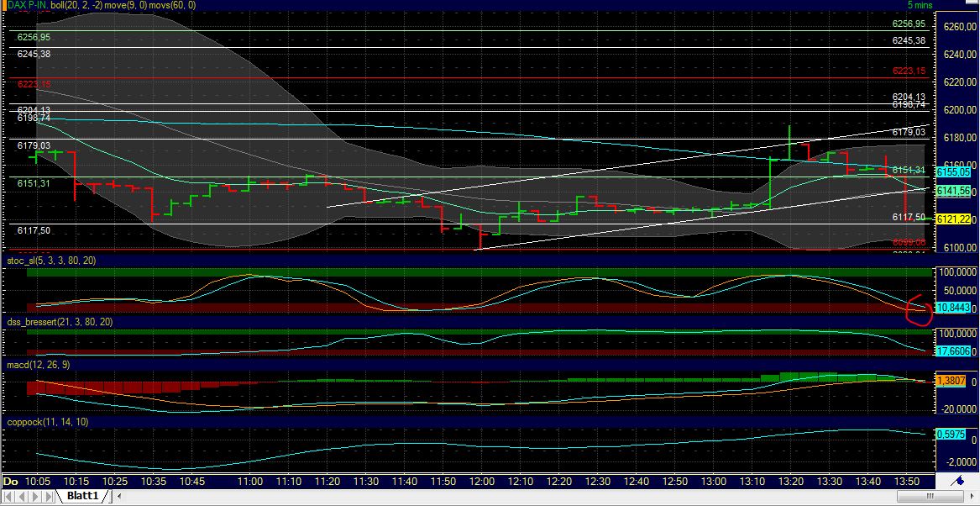Click the MACD value 1,3807
Image resolution: width=980 pixels, height=506 pixels.
[951, 380]
